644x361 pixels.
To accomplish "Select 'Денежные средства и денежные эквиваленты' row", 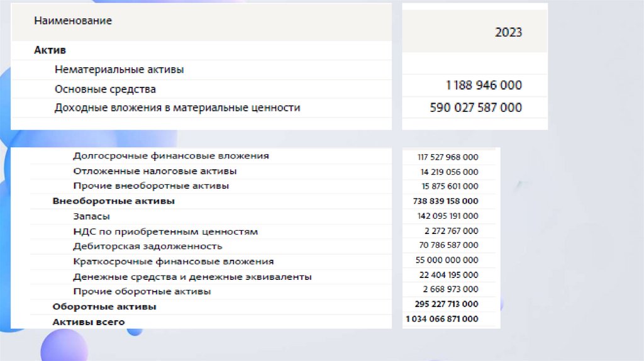I will click(192, 277).
